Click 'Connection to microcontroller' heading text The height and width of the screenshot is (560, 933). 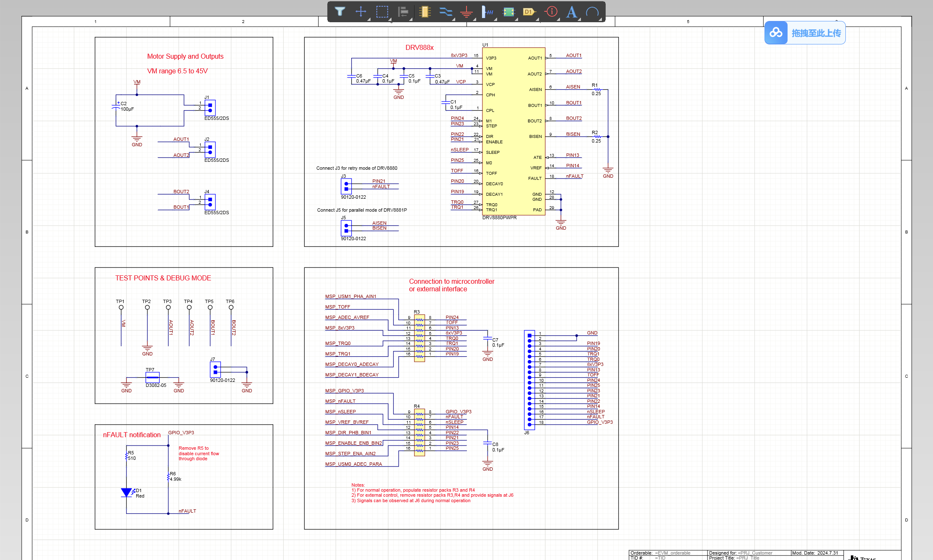tap(452, 281)
